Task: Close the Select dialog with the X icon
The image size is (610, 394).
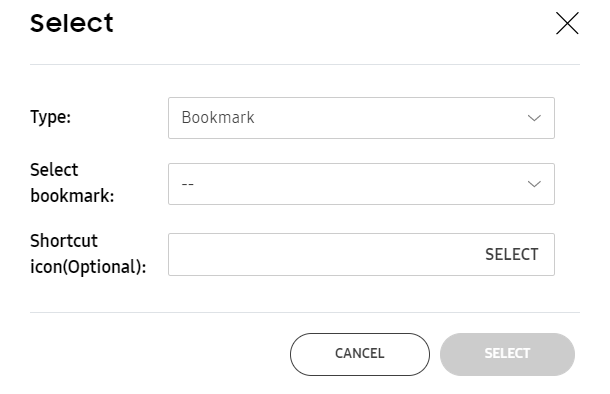Action: [567, 23]
